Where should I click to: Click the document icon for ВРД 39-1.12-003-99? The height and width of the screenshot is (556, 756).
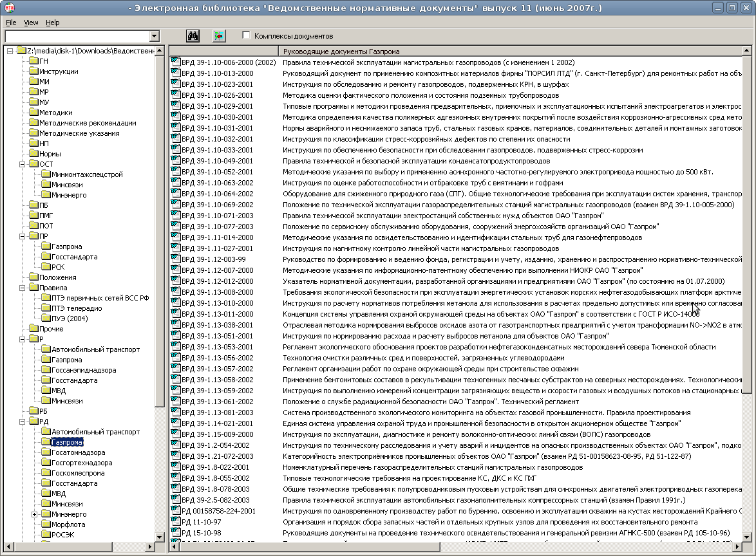point(176,259)
